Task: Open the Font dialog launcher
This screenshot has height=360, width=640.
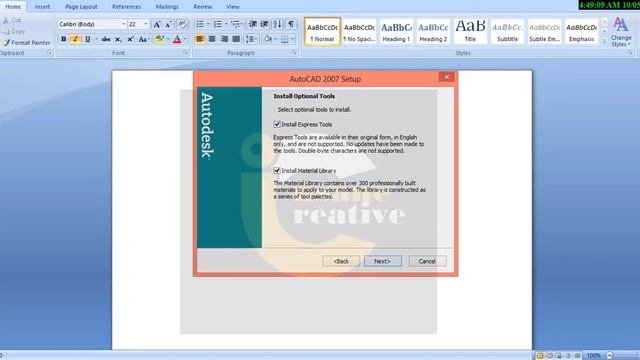Action: point(186,53)
